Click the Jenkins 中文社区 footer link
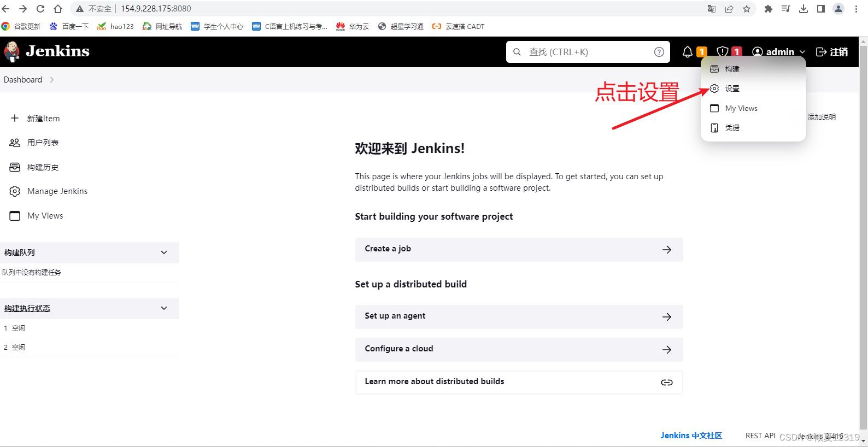868x447 pixels. (x=691, y=436)
